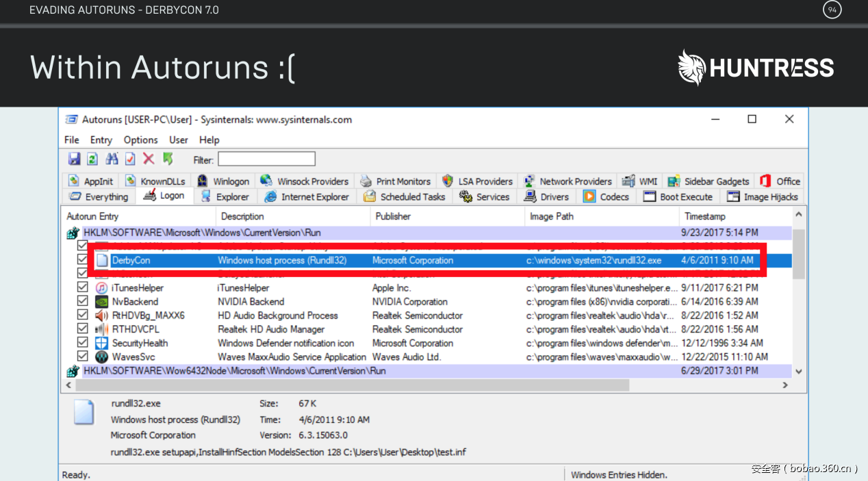This screenshot has width=868, height=481.
Task: Click the Properties document icon in toolbar
Action: tap(130, 159)
